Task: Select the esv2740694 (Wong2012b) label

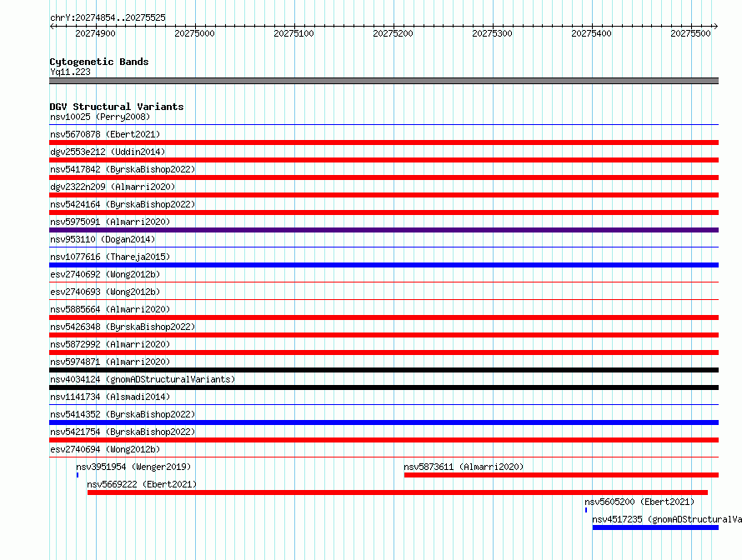Action: pos(105,449)
